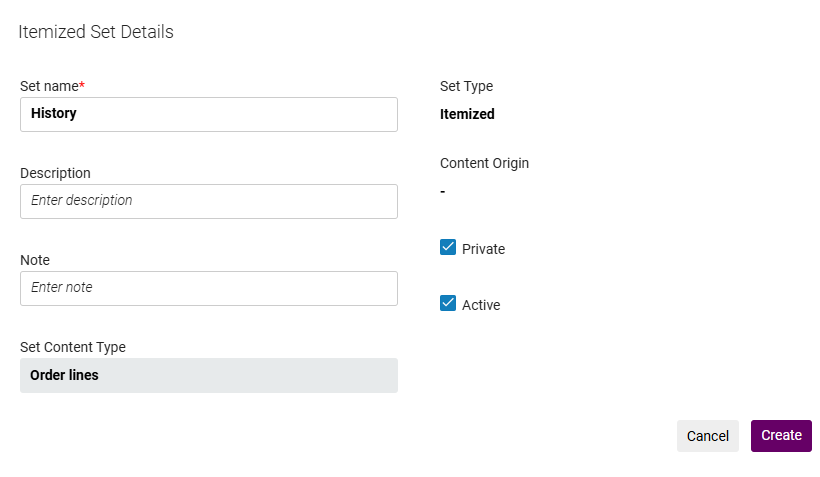820x477 pixels.
Task: Click the Private label text
Action: click(x=483, y=249)
